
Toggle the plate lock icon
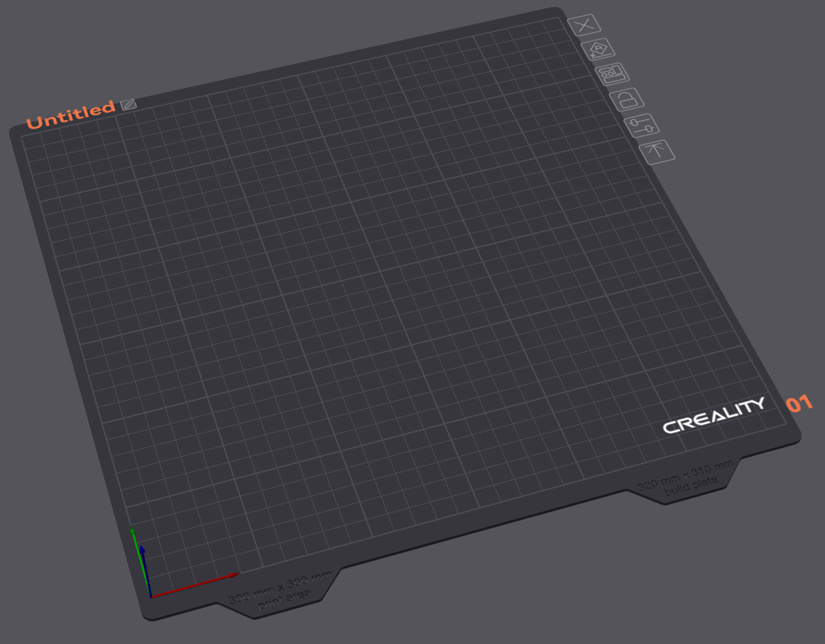pos(627,99)
